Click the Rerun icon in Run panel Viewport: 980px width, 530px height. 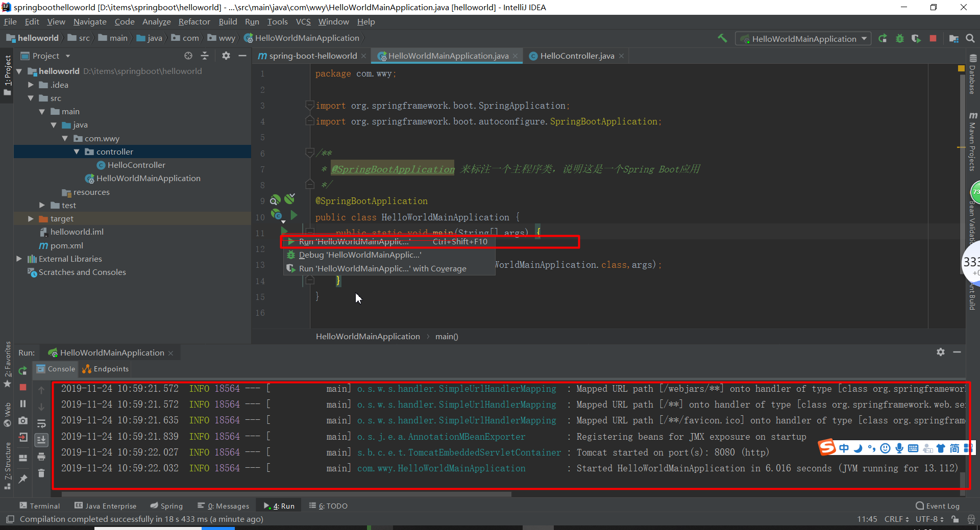22,371
